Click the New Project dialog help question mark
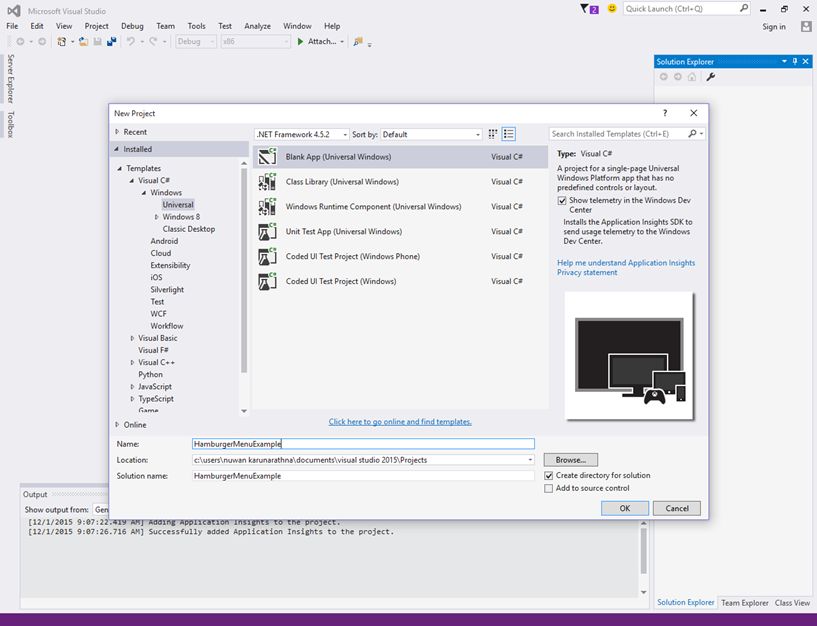The image size is (817, 626). pyautogui.click(x=665, y=113)
